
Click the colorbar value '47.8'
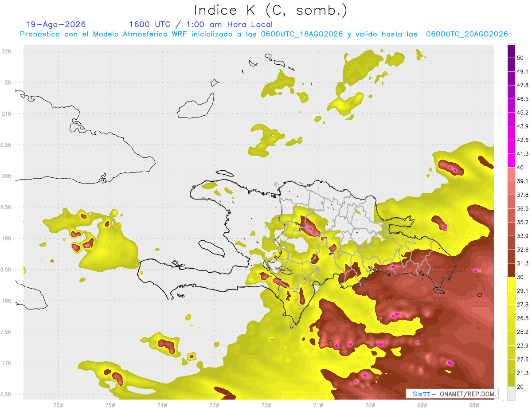(x=523, y=85)
